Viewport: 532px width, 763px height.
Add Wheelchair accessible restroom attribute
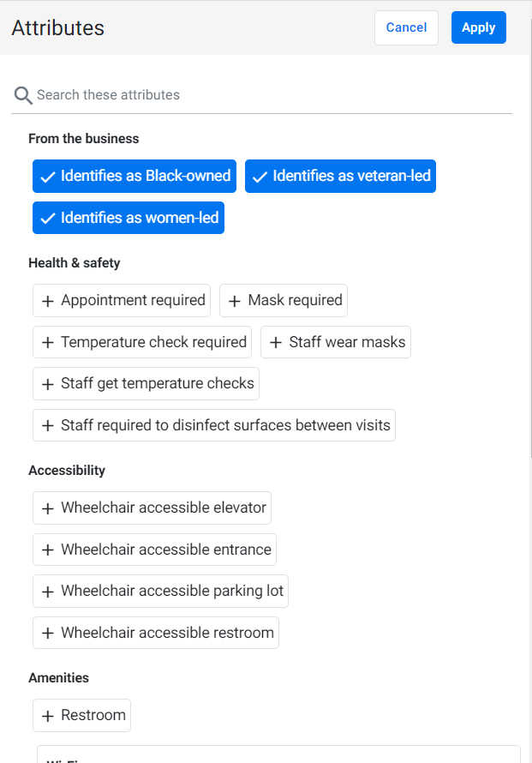[x=156, y=633]
